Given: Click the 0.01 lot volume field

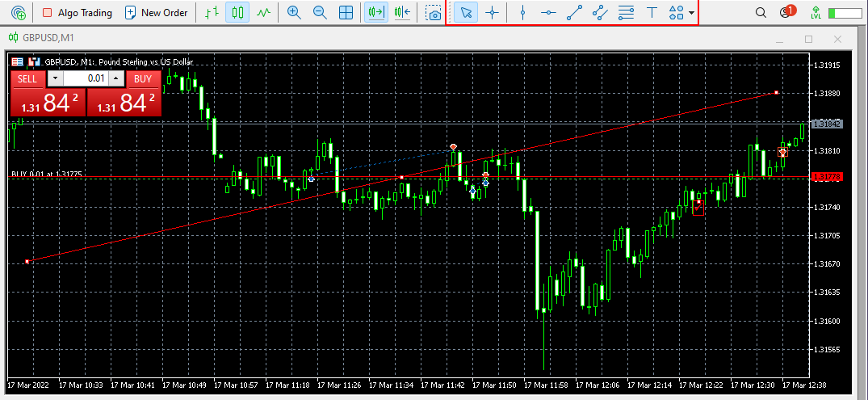Looking at the screenshot, I should tap(86, 78).
